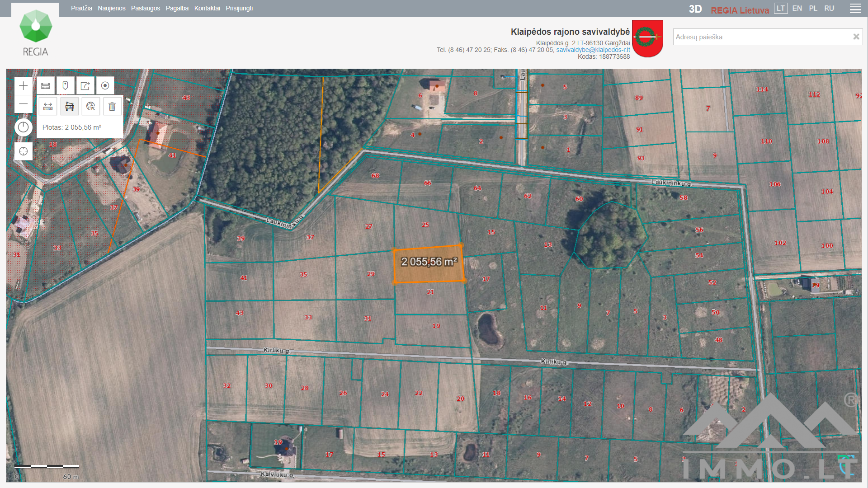Click Prisijungti to log in
The image size is (868, 488).
point(239,8)
